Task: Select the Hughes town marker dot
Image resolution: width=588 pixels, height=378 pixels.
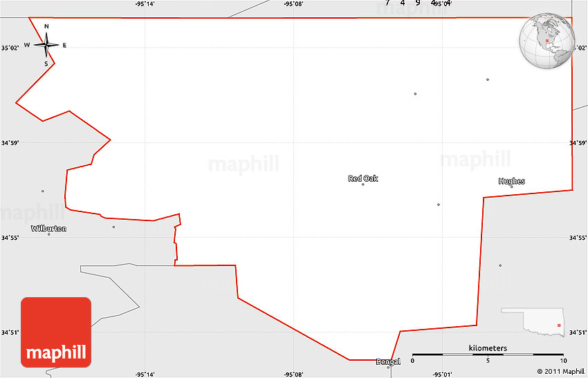Action: (511, 187)
